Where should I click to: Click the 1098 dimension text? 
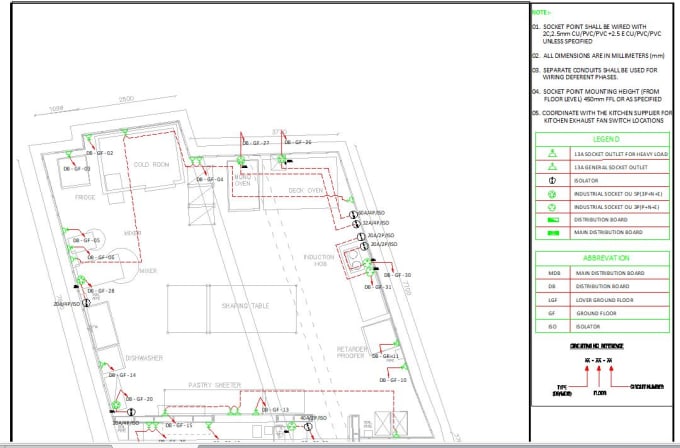tap(56, 108)
